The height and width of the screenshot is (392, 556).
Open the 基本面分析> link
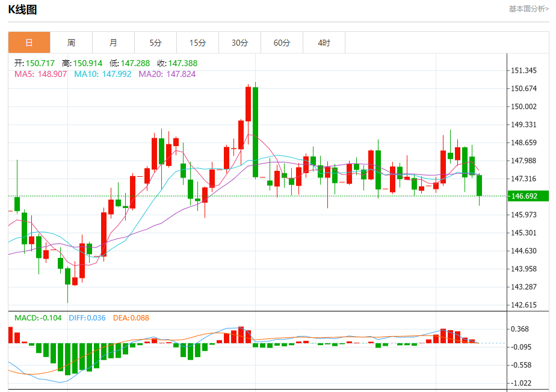[529, 9]
